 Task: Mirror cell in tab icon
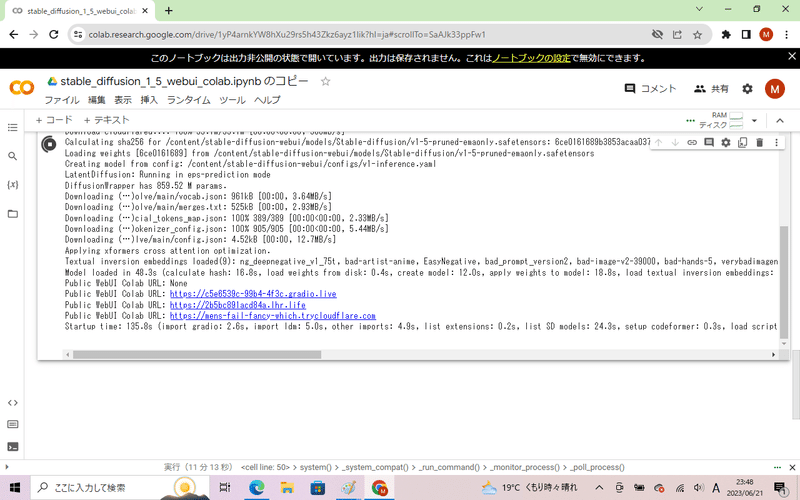[x=742, y=142]
